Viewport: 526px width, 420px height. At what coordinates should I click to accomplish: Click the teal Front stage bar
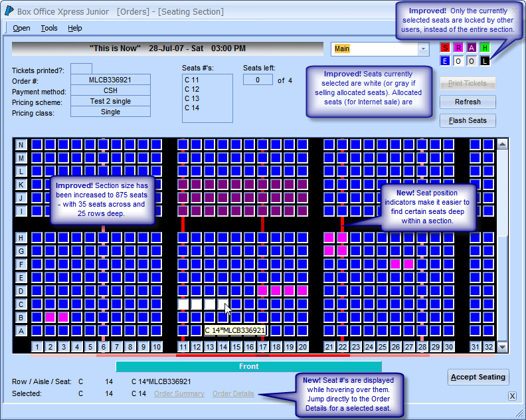[248, 366]
